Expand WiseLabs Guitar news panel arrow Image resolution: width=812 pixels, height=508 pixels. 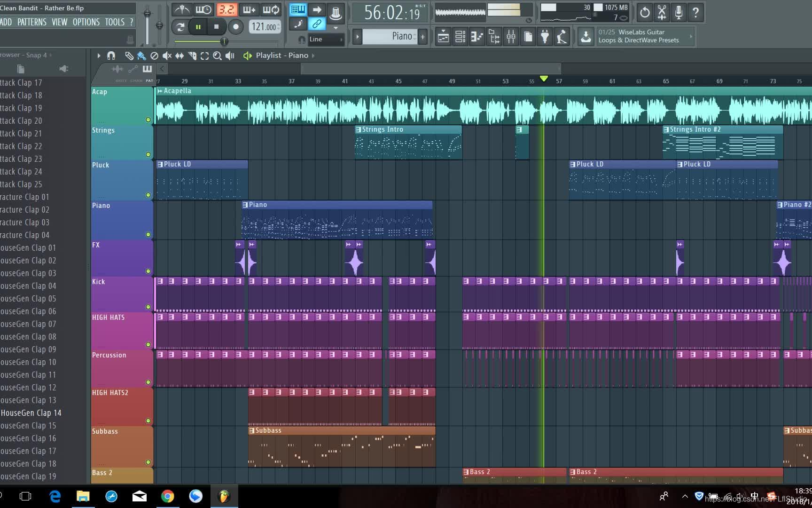[691, 36]
